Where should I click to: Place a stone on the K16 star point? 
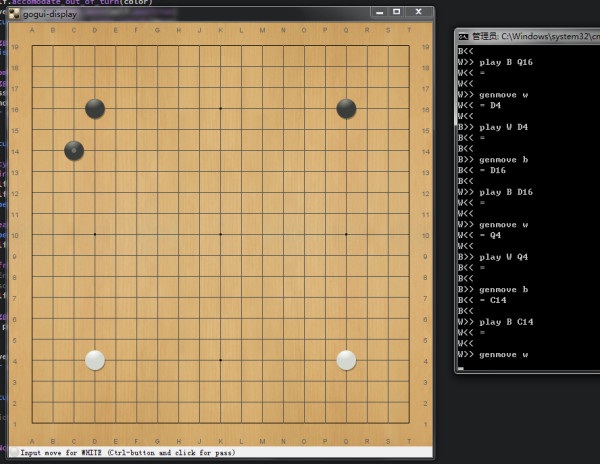point(221,109)
